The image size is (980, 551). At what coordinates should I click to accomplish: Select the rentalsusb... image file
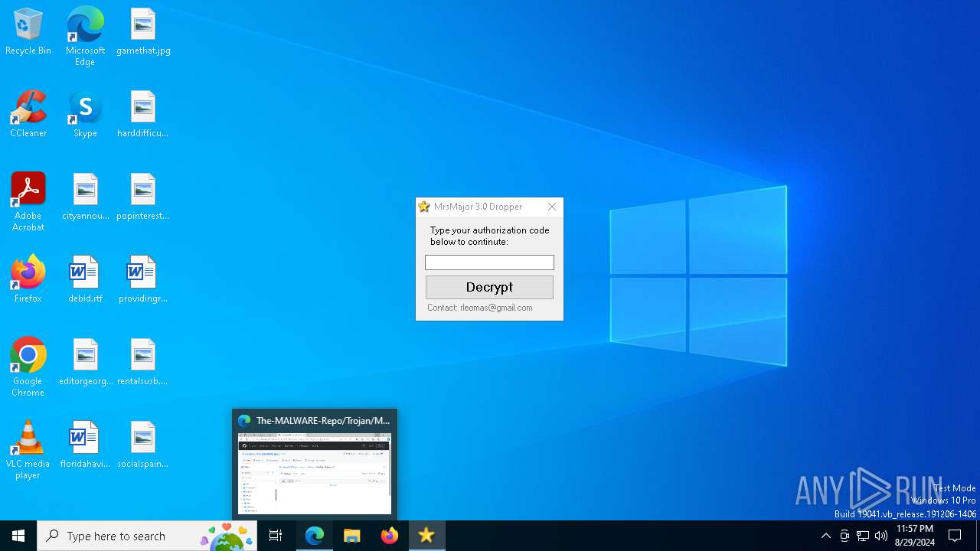(x=143, y=363)
